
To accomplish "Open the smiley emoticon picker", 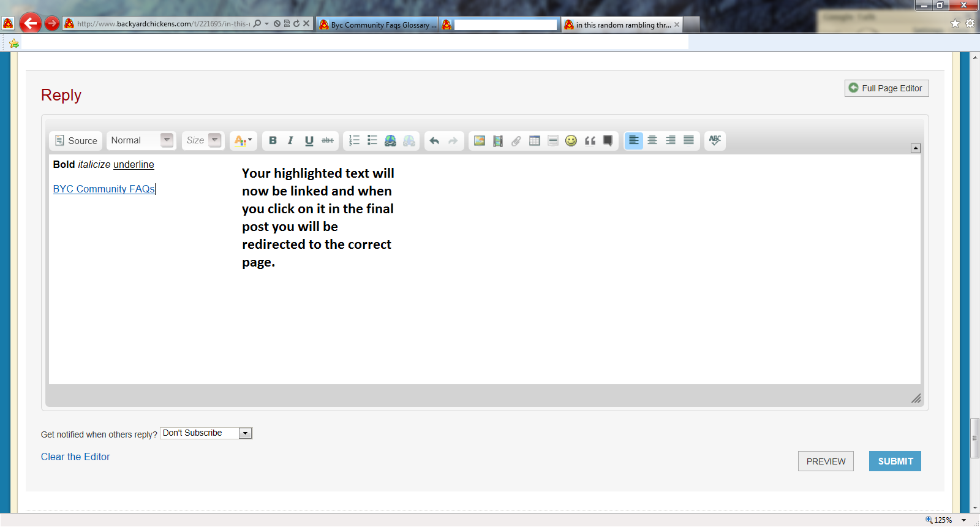I will tap(571, 140).
